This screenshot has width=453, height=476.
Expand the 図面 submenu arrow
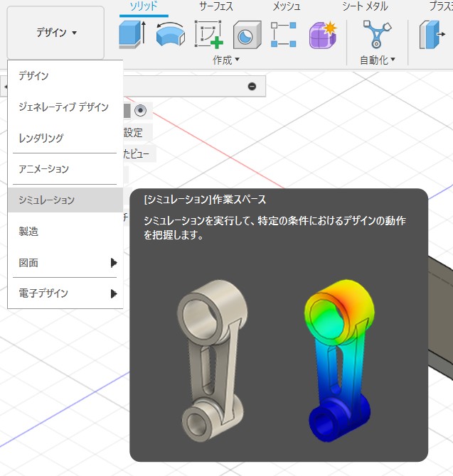[x=114, y=263]
